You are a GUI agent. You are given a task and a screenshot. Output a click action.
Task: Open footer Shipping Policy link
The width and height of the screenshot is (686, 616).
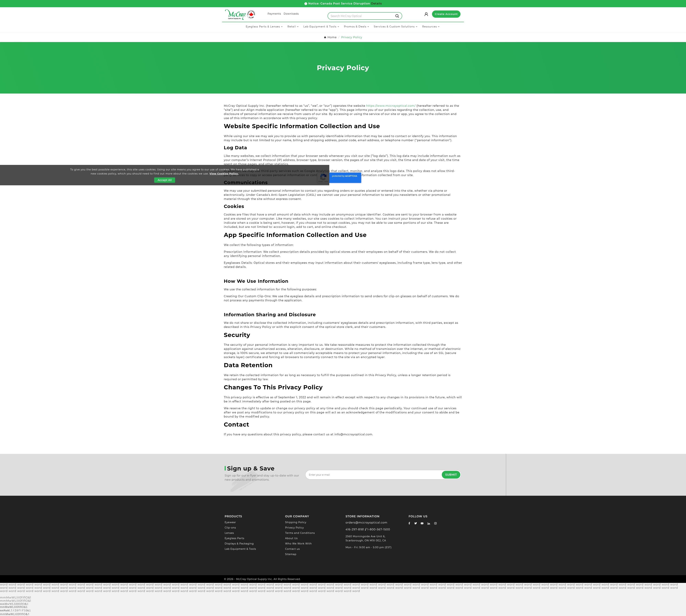pyautogui.click(x=296, y=522)
